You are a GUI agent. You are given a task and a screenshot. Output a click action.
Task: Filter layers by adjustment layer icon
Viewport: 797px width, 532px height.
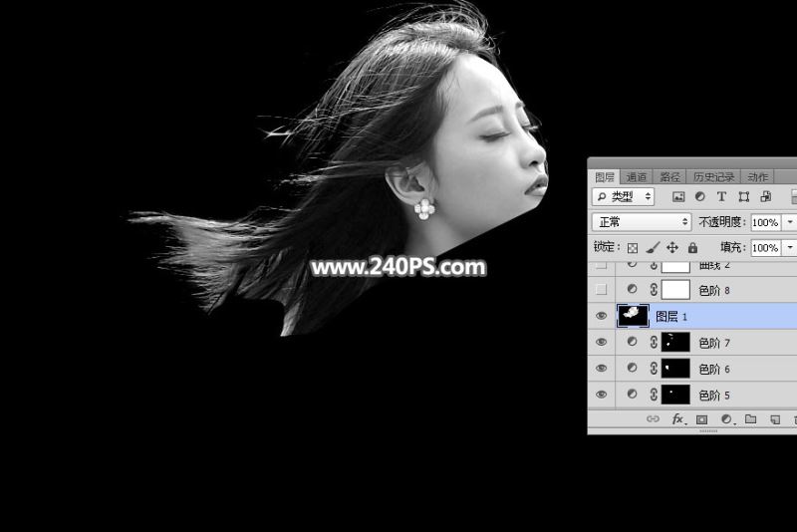pyautogui.click(x=700, y=196)
